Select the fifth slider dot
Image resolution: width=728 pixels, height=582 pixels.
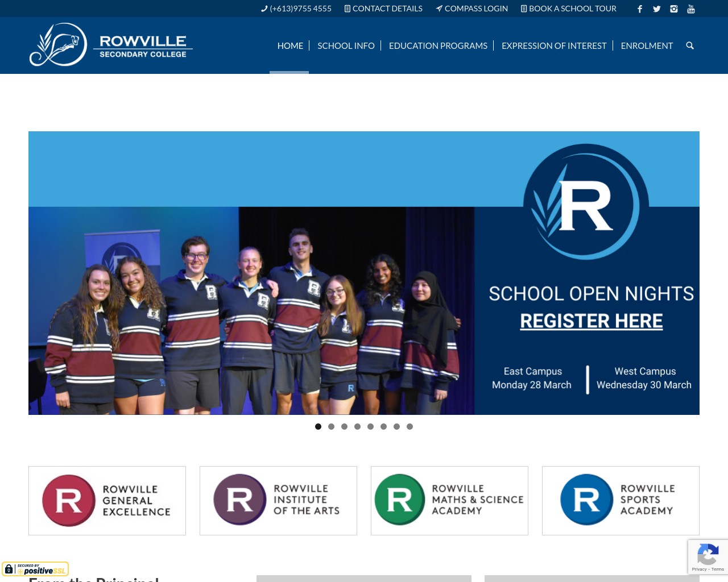click(x=370, y=426)
